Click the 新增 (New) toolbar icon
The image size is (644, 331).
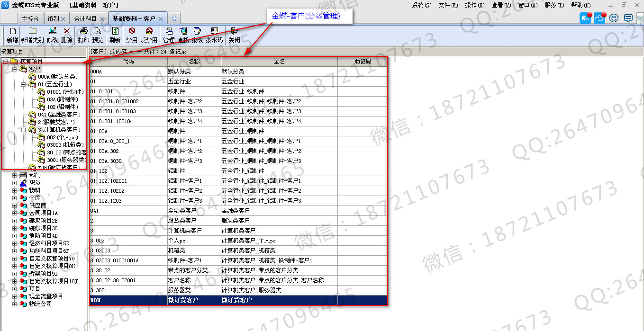click(12, 32)
